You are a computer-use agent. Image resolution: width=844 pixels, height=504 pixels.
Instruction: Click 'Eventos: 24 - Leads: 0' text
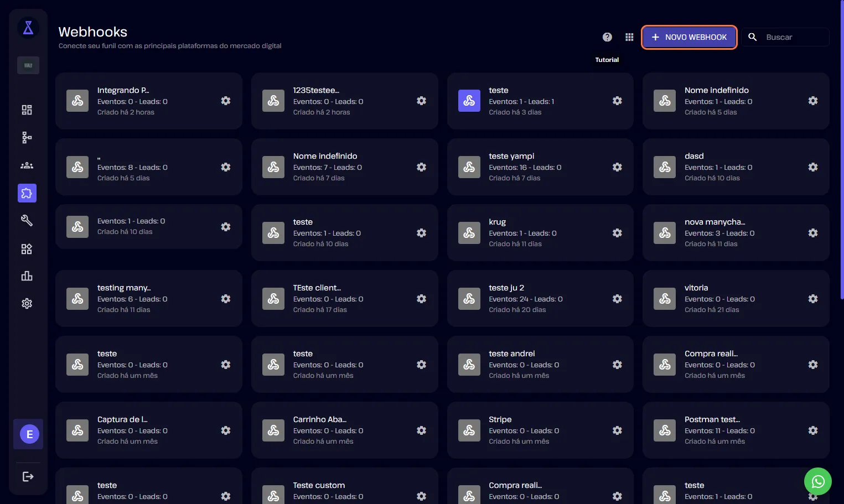click(526, 299)
